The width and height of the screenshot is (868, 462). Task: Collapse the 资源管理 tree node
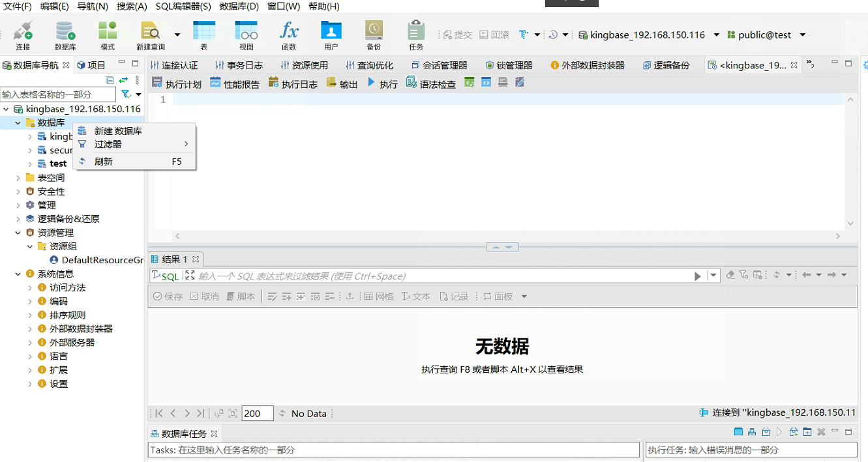pos(18,233)
